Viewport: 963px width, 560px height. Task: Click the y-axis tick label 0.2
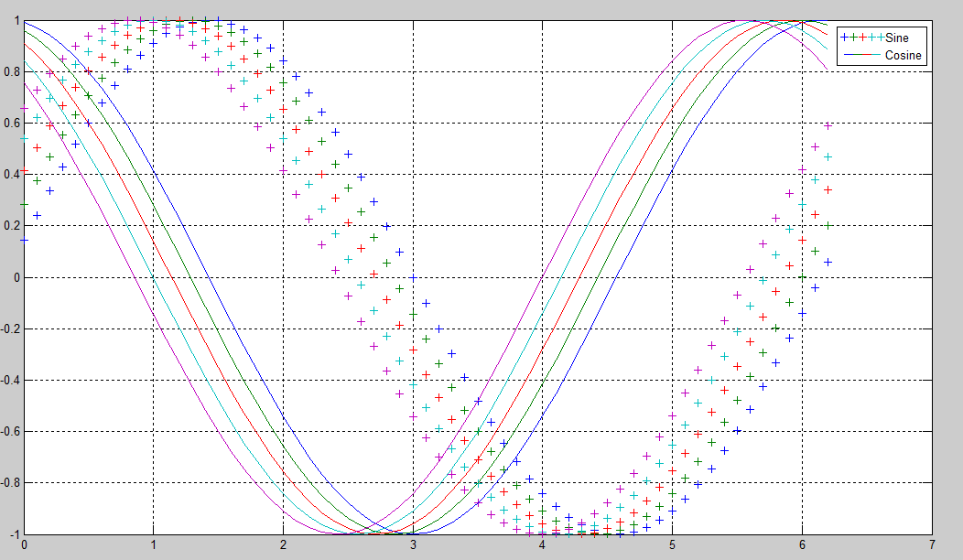pos(10,226)
